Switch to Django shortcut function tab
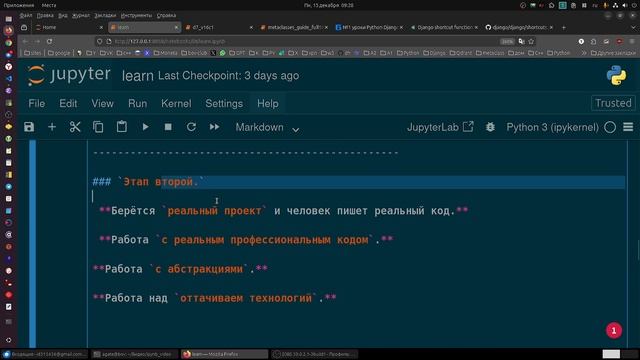Viewport: 640px width, 360px height. coord(444,27)
